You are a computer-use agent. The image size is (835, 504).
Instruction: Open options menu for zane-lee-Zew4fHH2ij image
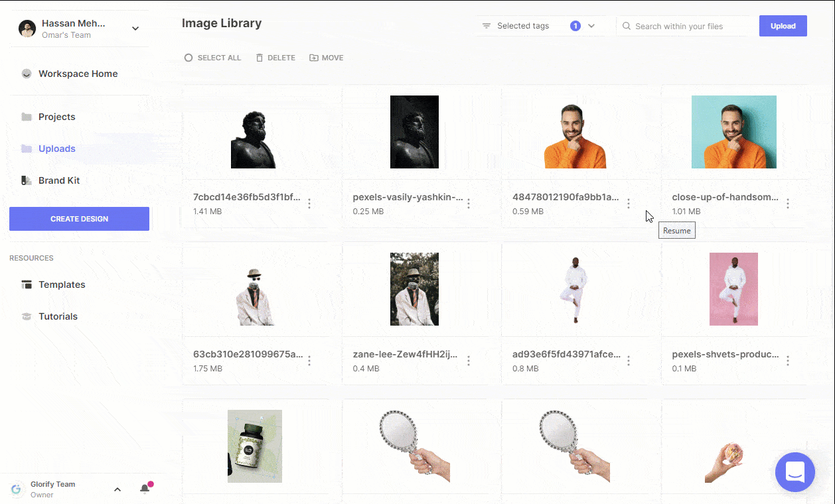(x=469, y=361)
